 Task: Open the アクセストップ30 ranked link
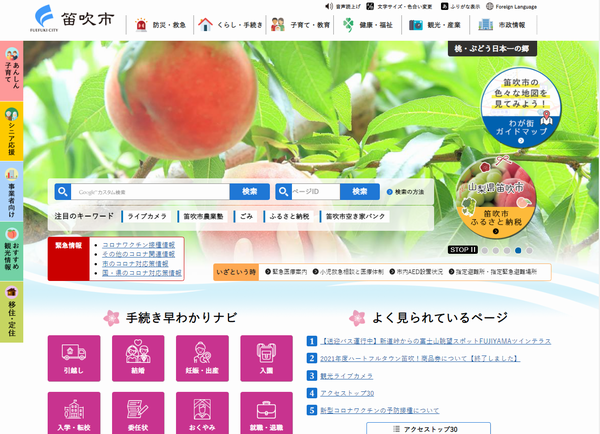pos(347,393)
